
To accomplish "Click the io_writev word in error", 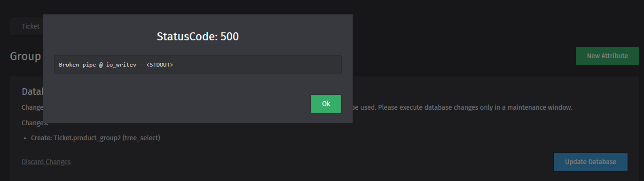I will [x=121, y=65].
